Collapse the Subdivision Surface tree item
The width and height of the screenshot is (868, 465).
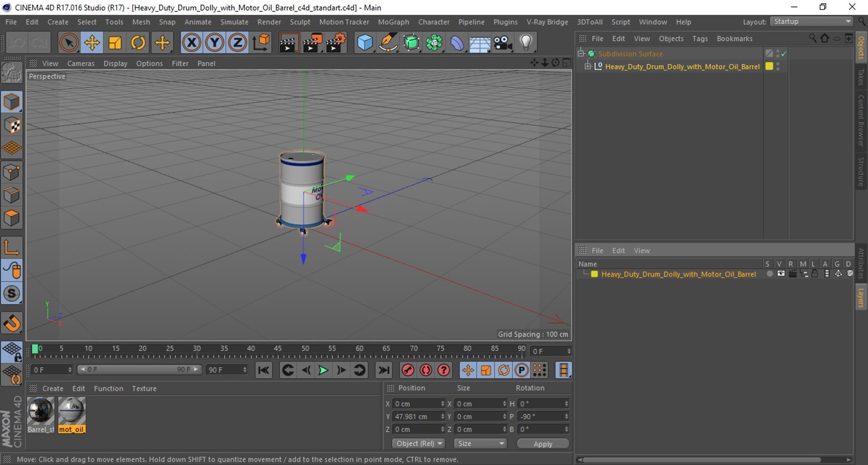pyautogui.click(x=581, y=53)
